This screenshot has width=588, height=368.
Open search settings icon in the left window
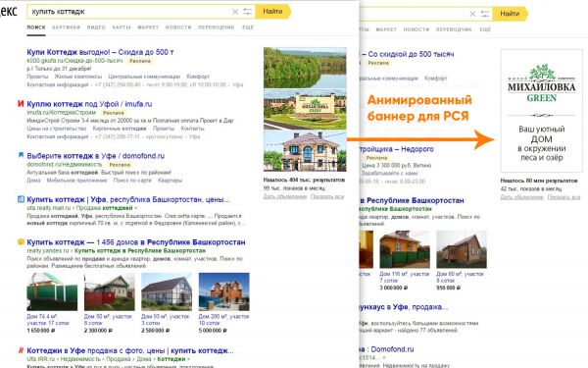(248, 12)
